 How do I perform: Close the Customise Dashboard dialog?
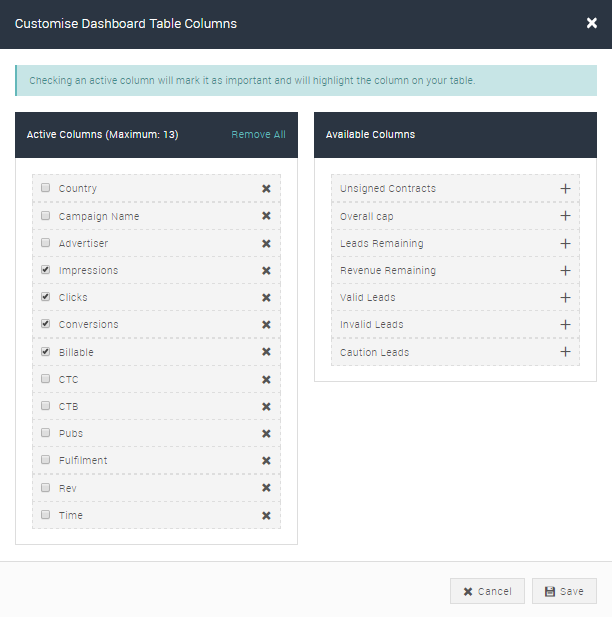pos(591,23)
